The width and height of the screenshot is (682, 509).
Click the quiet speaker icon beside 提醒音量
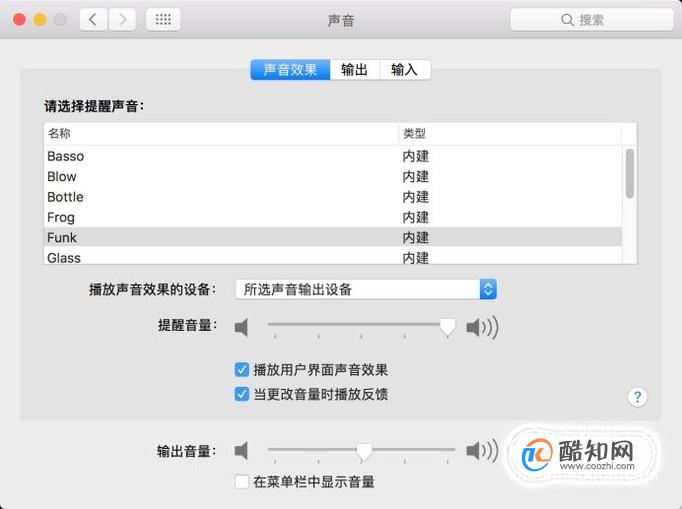tap(241, 327)
